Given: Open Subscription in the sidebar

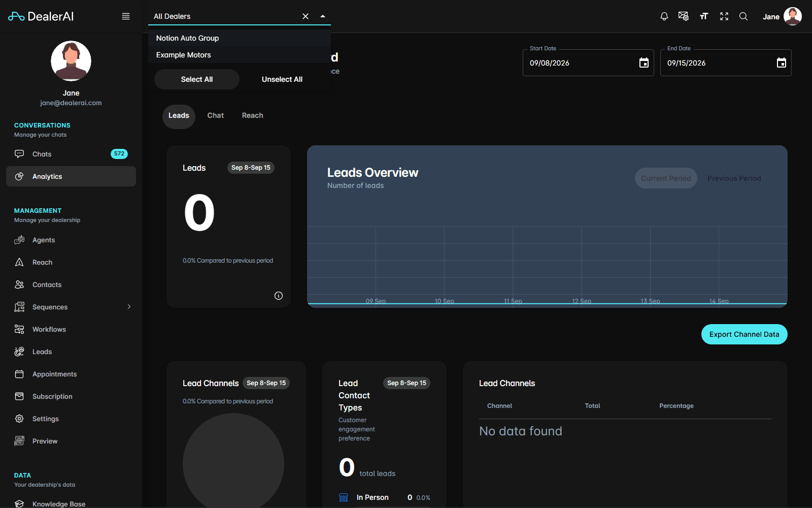Looking at the screenshot, I should coord(71,396).
